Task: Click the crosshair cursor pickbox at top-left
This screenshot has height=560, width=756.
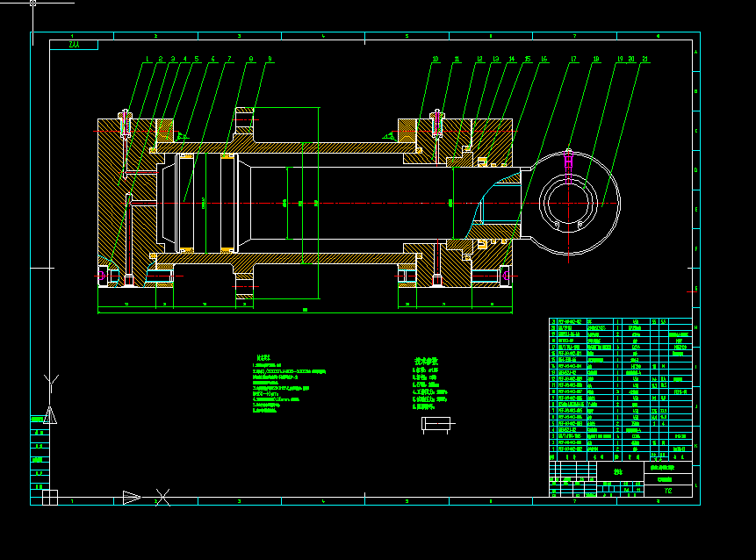Action: click(x=32, y=3)
